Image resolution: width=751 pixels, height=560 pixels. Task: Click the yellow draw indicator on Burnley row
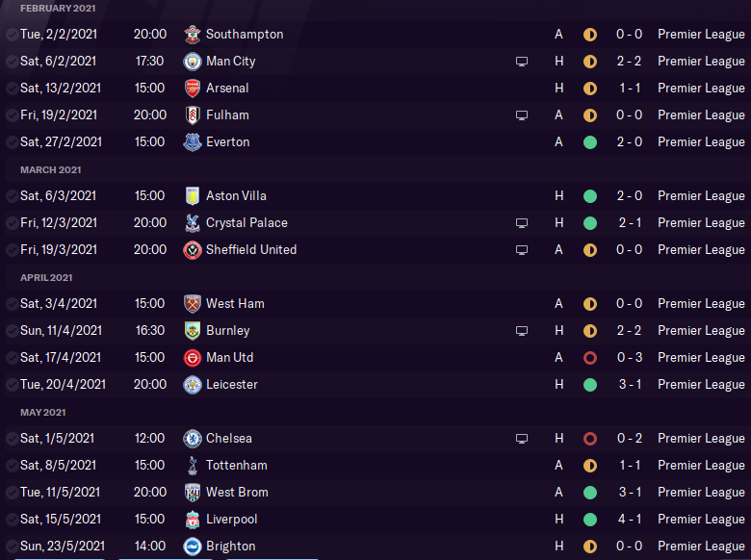pyautogui.click(x=590, y=331)
